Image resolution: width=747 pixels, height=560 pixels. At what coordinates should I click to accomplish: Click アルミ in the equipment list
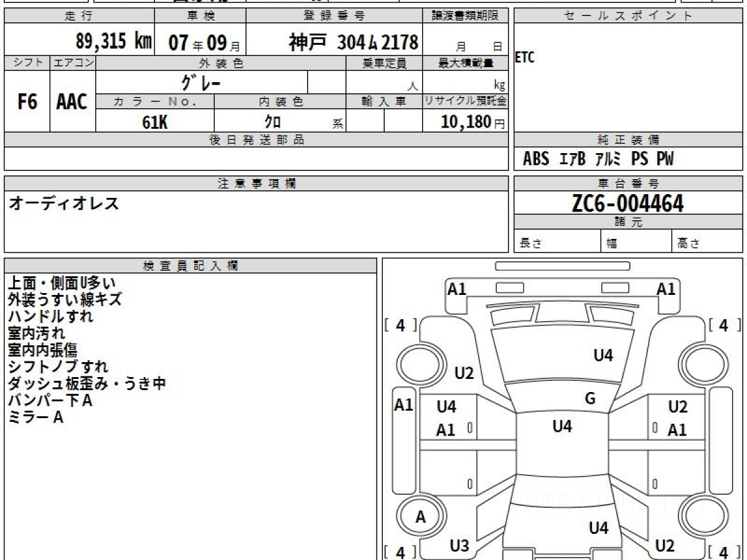[x=608, y=159]
